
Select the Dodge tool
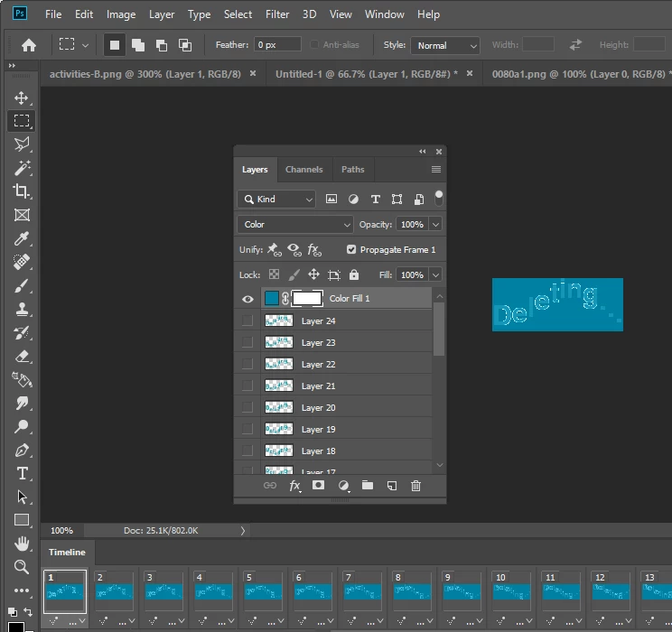pos(22,427)
